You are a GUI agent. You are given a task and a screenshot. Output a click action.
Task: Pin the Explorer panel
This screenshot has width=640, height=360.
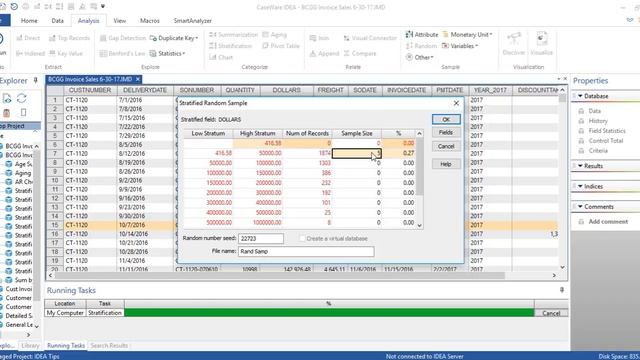(36, 80)
